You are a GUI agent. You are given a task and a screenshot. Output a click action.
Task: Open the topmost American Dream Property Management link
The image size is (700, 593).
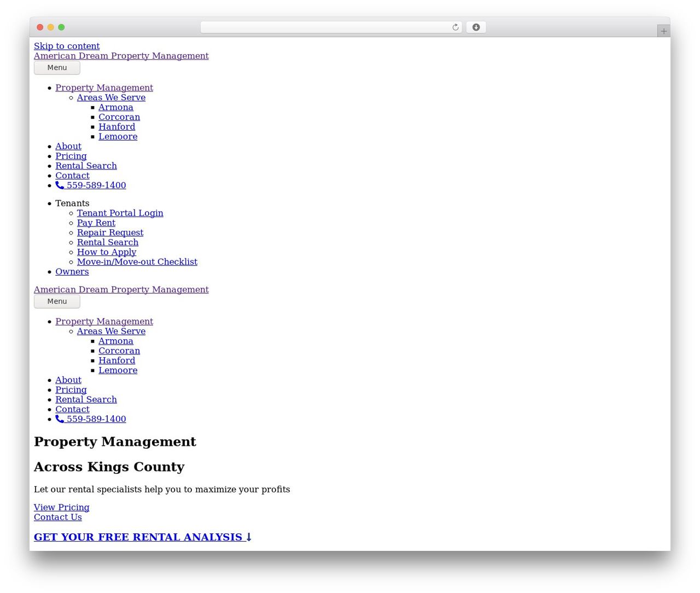(x=121, y=56)
